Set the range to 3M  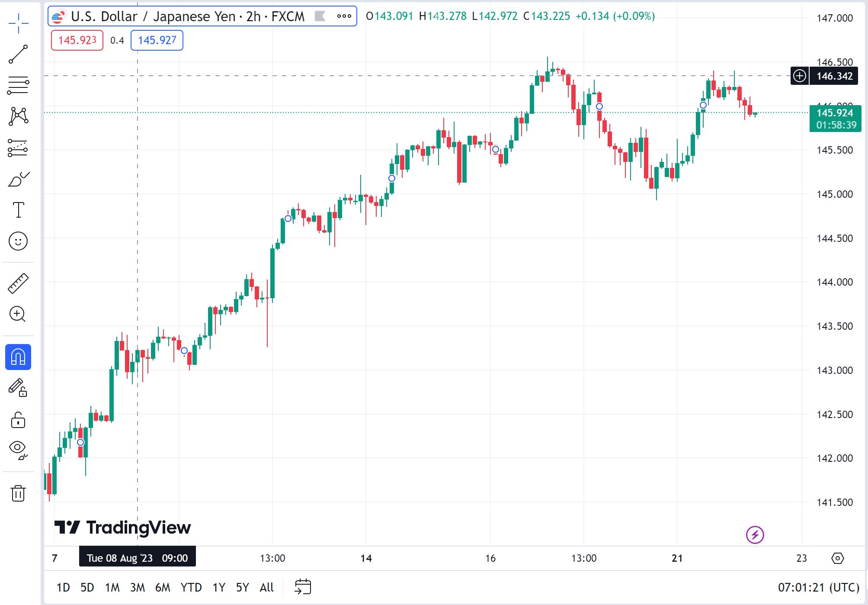[138, 587]
